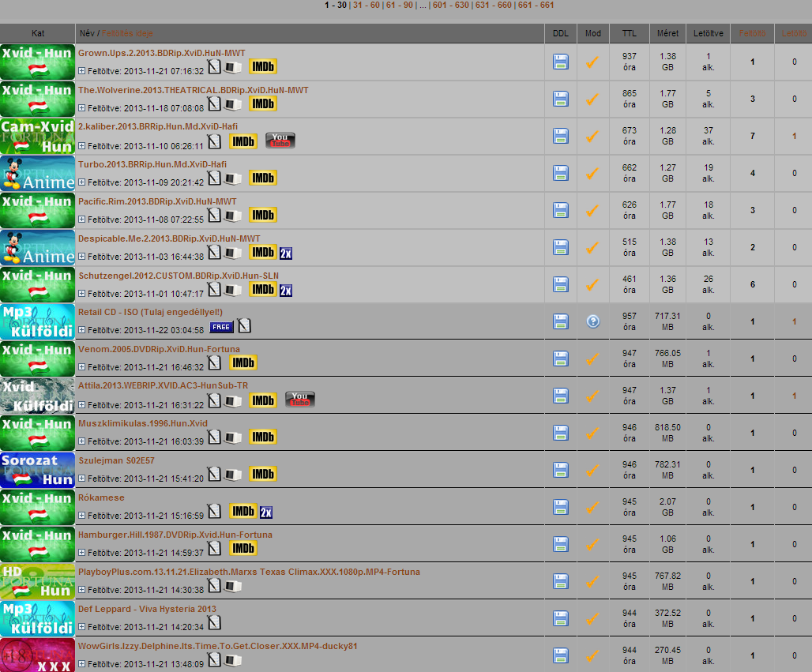812x672 pixels.
Task: Click '717.31 MB' size of Retail CD
Action: [x=667, y=321]
